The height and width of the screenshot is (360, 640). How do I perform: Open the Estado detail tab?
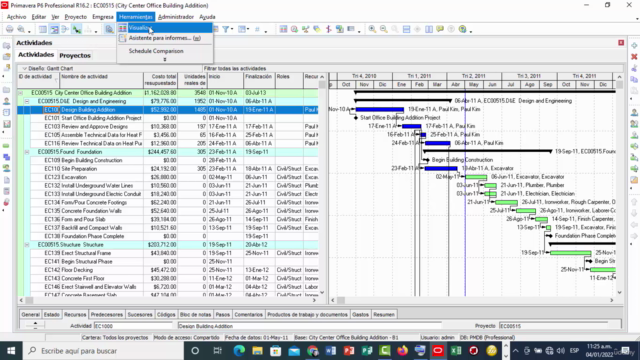coord(51,315)
